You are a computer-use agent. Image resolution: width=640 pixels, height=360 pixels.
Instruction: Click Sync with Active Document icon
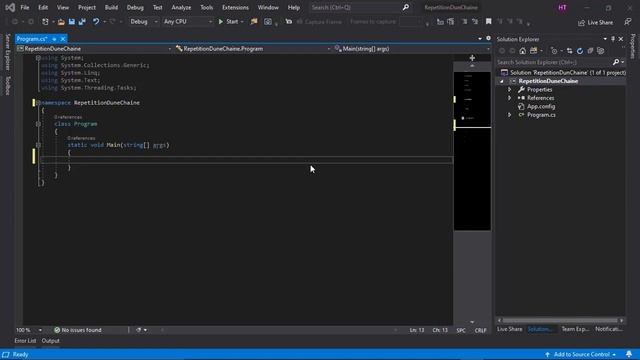(569, 51)
